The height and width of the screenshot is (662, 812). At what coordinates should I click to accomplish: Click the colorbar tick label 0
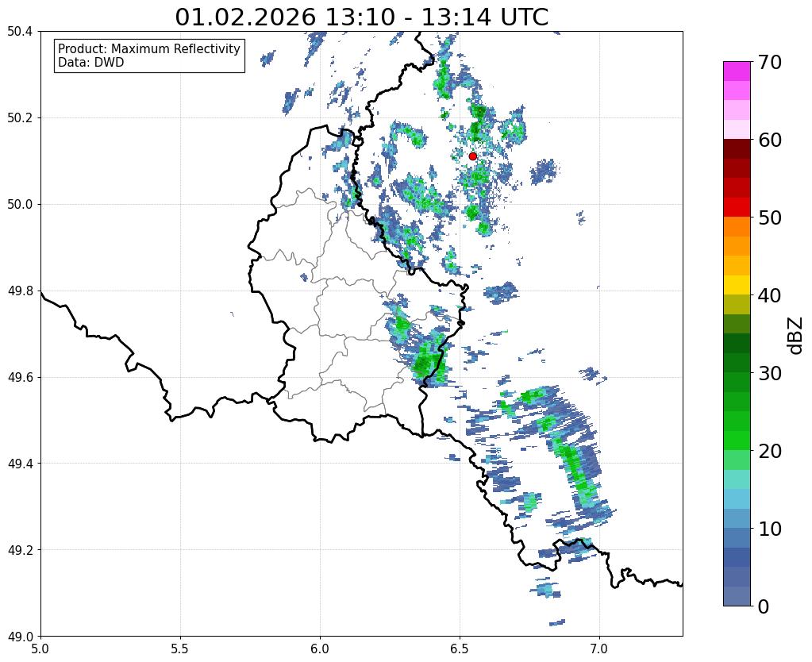764,606
